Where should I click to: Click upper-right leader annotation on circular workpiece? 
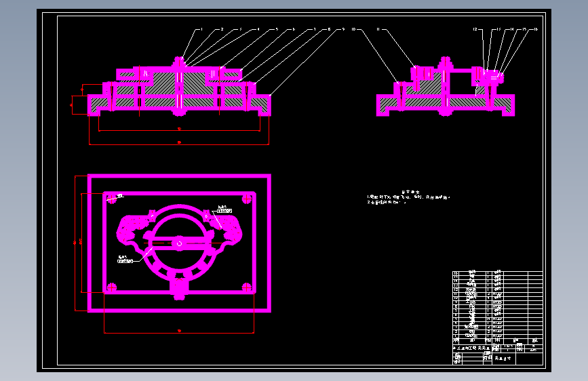click(224, 209)
